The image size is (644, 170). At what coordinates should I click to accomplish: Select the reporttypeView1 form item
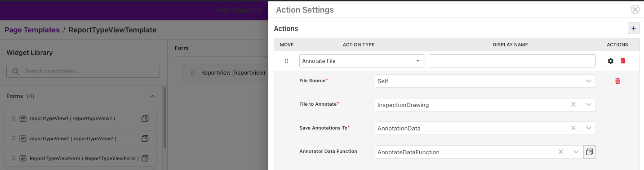pyautogui.click(x=80, y=119)
